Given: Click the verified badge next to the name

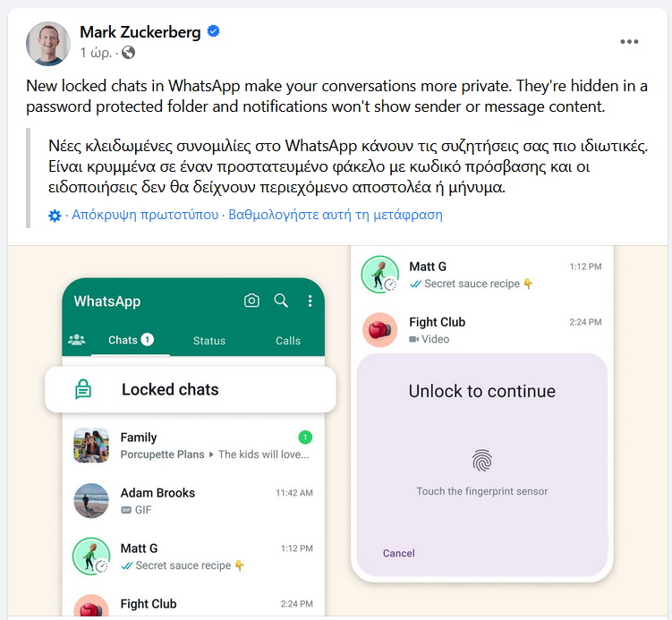Looking at the screenshot, I should [214, 31].
